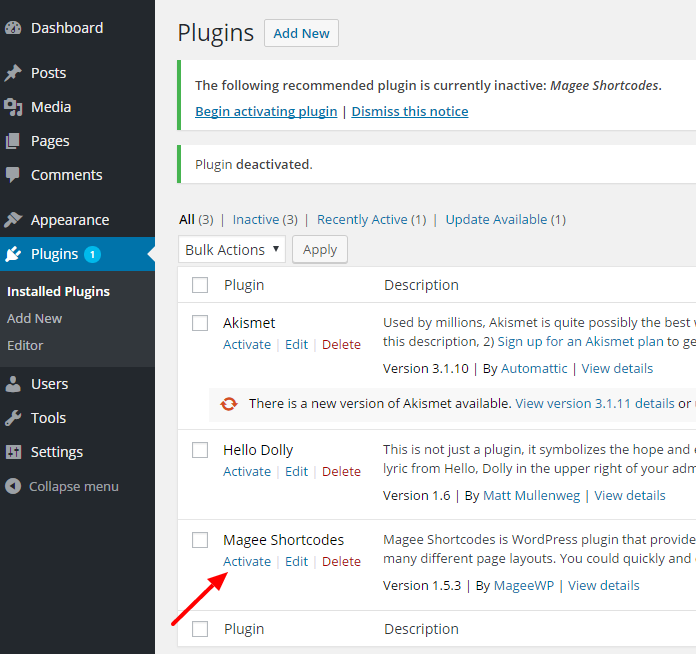Click the Appearance paintbrush icon

point(13,219)
